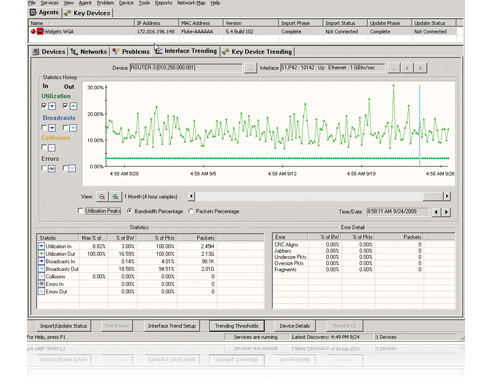488x385 pixels.
Task: Switch to the Problems tab
Action: [x=131, y=52]
